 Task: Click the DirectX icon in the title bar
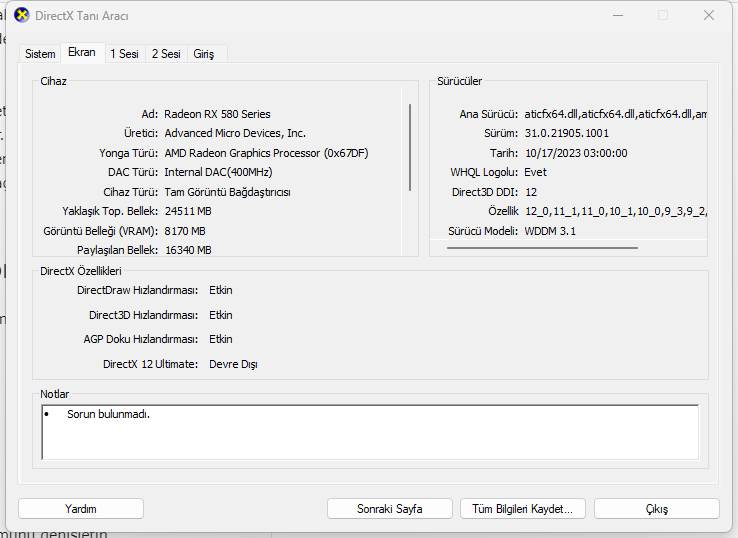tap(21, 16)
